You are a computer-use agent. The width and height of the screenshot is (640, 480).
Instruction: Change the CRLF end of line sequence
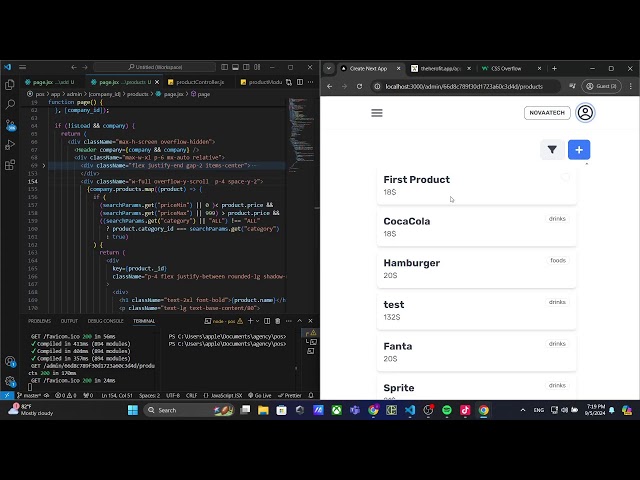191,395
